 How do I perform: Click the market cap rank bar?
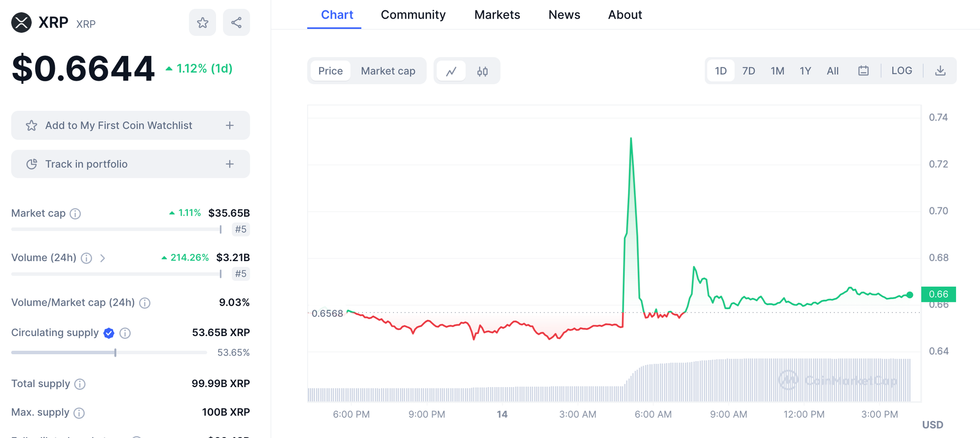pyautogui.click(x=117, y=229)
